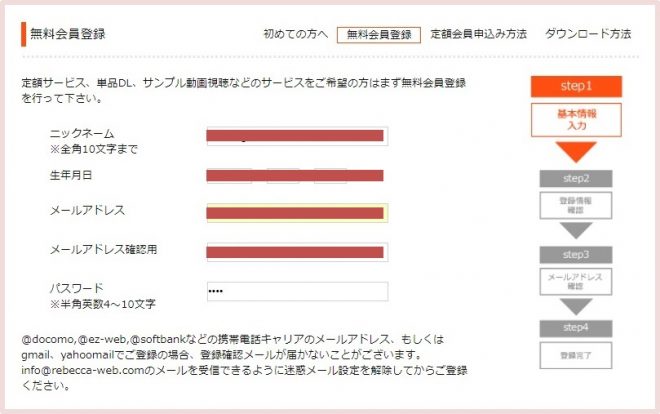Image resolution: width=660 pixels, height=414 pixels.
Task: Click the gray step4 indicator
Action: tap(575, 328)
